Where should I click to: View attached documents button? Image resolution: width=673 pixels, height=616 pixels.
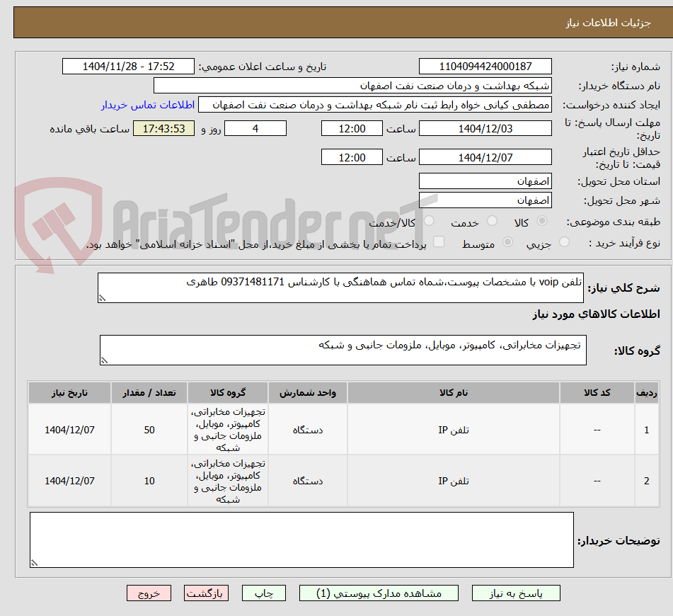click(379, 593)
